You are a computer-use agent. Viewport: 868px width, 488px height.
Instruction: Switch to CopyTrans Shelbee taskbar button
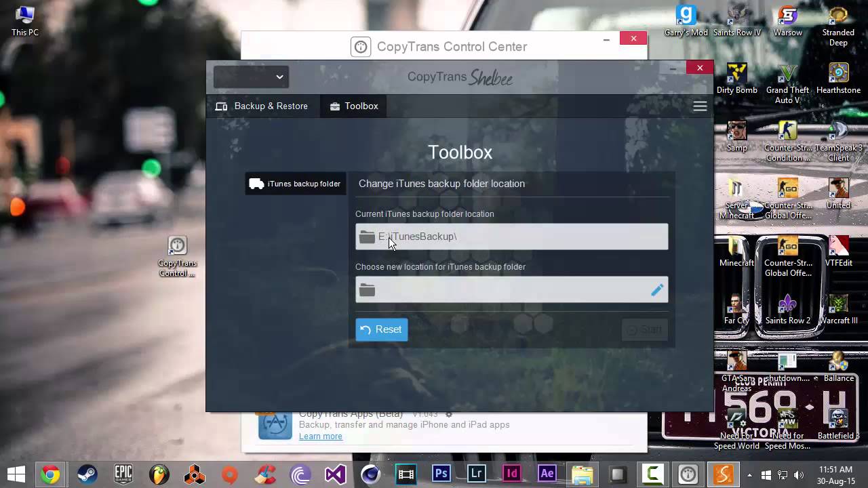[x=724, y=474]
